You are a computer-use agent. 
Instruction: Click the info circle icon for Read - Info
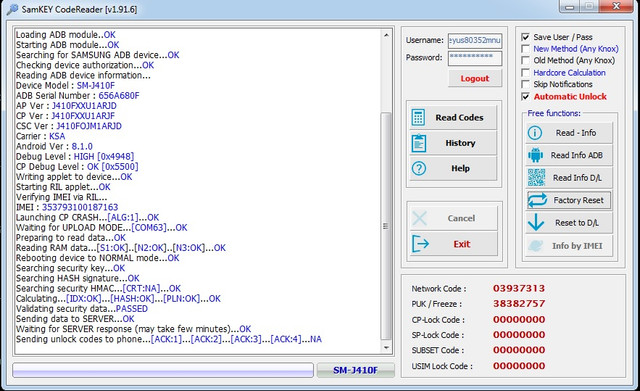[535, 133]
